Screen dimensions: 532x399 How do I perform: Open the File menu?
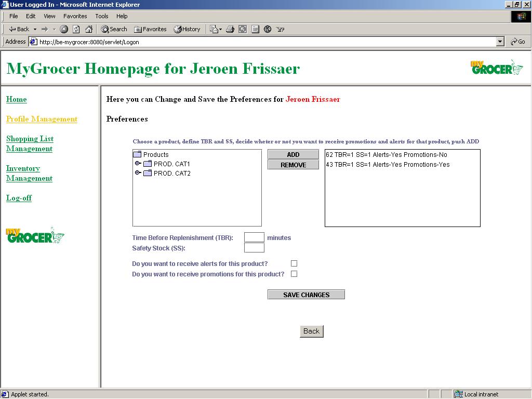coord(14,16)
